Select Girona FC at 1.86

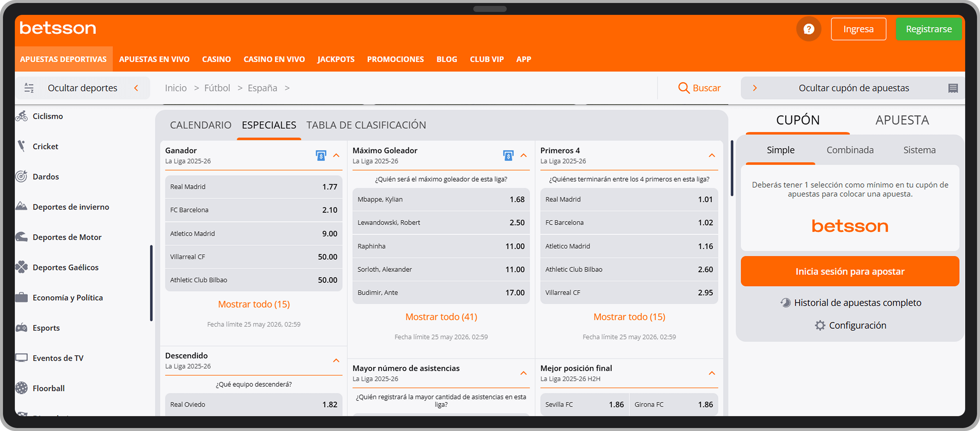click(673, 404)
